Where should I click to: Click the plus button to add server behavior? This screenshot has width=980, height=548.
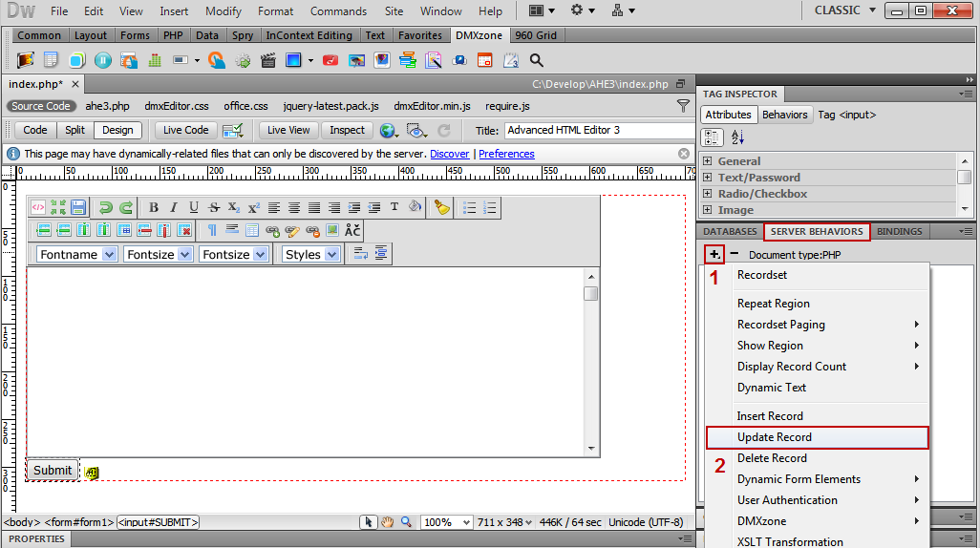click(714, 254)
